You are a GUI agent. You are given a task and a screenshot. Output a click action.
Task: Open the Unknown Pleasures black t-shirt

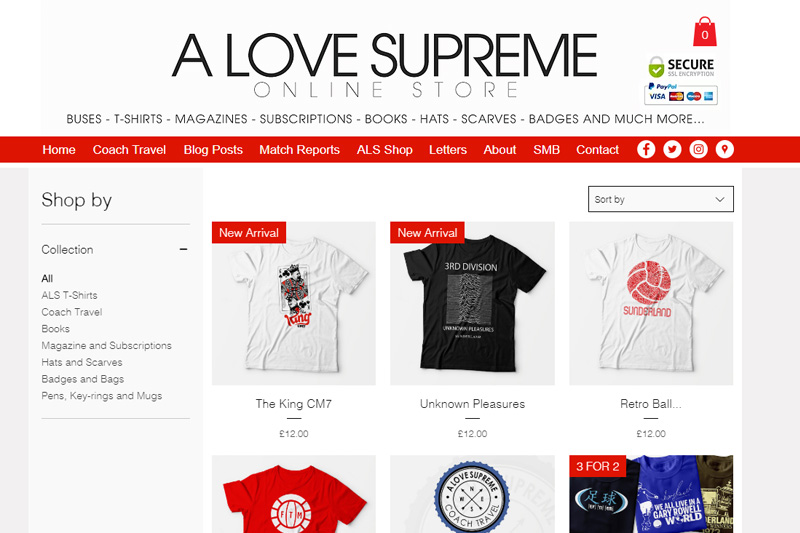tap(472, 303)
